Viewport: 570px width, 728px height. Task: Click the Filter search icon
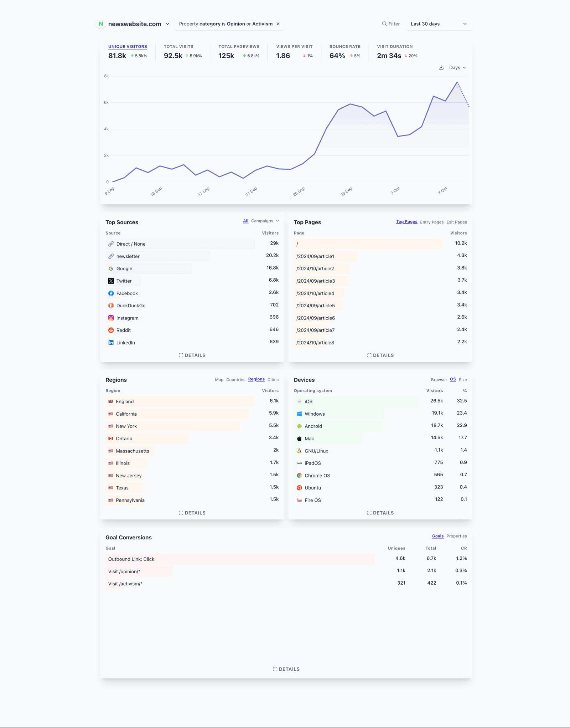pos(384,24)
